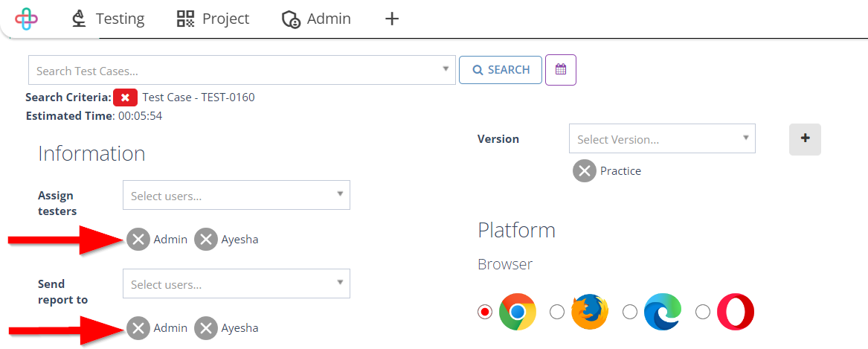
Task: Open the calendar date picker button
Action: (x=561, y=70)
